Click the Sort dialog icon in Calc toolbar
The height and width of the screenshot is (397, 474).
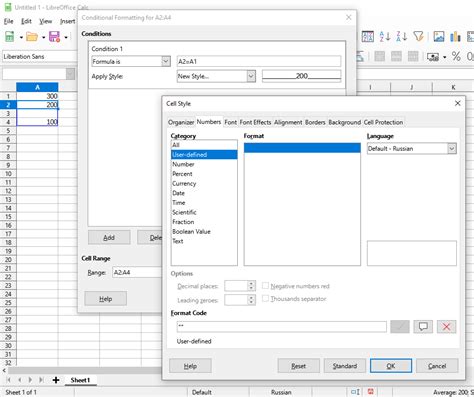[368, 36]
